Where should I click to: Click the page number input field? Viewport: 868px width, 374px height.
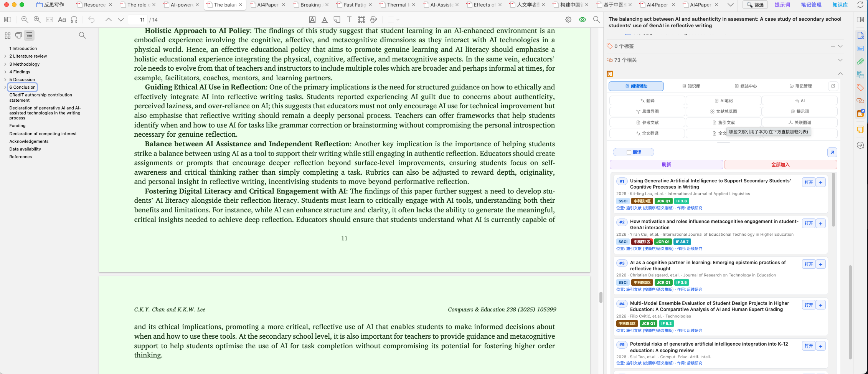(x=138, y=20)
